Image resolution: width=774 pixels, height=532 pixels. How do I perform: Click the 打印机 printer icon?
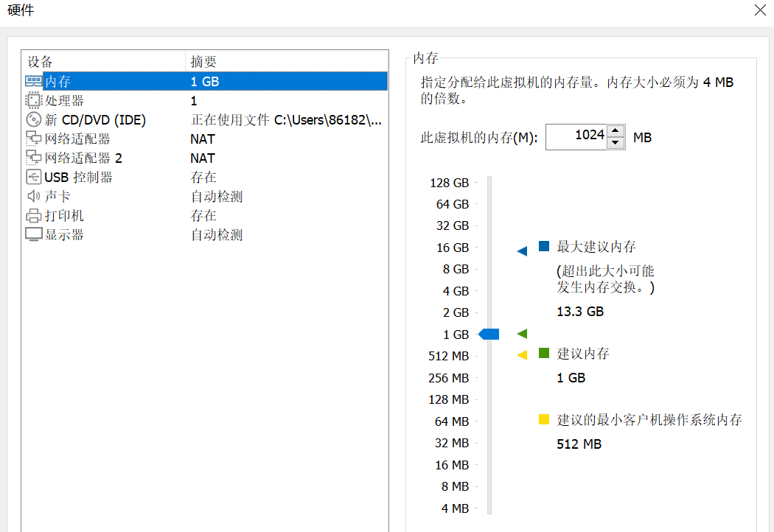tap(34, 216)
